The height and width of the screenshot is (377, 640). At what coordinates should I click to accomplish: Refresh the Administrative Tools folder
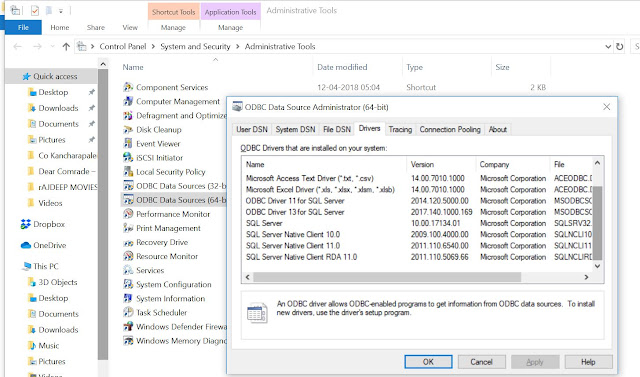tap(620, 47)
